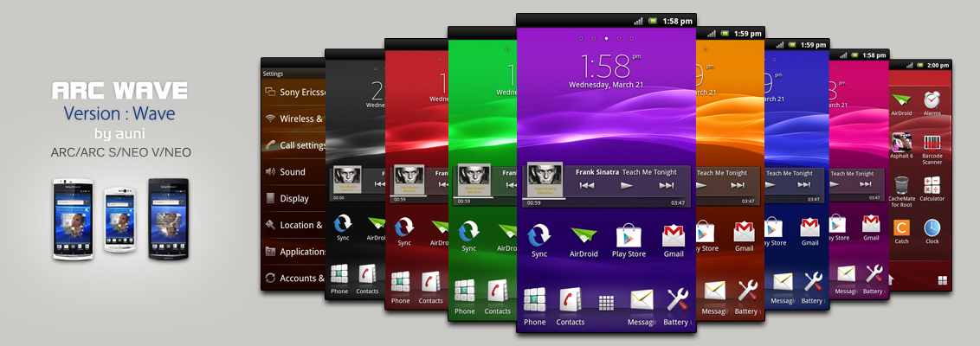Open Alarms app in the app drawer
The width and height of the screenshot is (980, 346).
click(x=932, y=103)
